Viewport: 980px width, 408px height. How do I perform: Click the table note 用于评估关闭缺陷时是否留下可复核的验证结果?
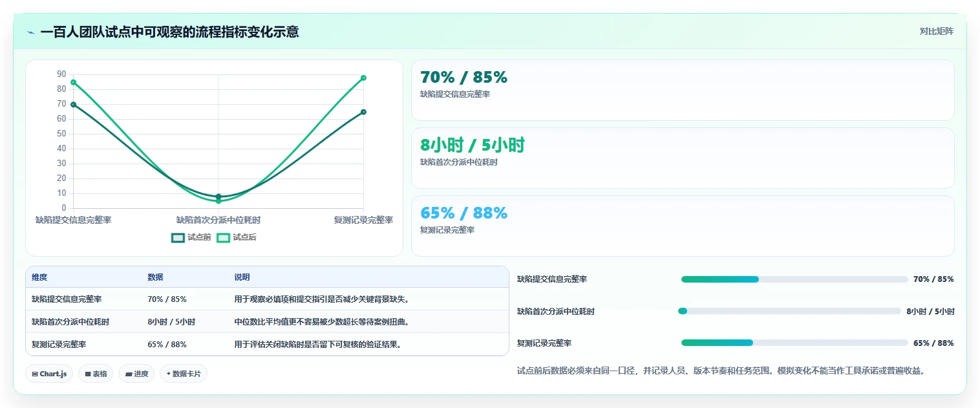point(317,345)
